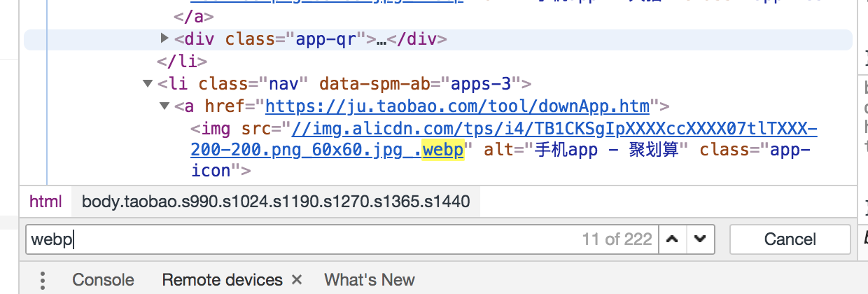The width and height of the screenshot is (868, 294).
Task: Jump to next search match arrow
Action: tap(699, 239)
